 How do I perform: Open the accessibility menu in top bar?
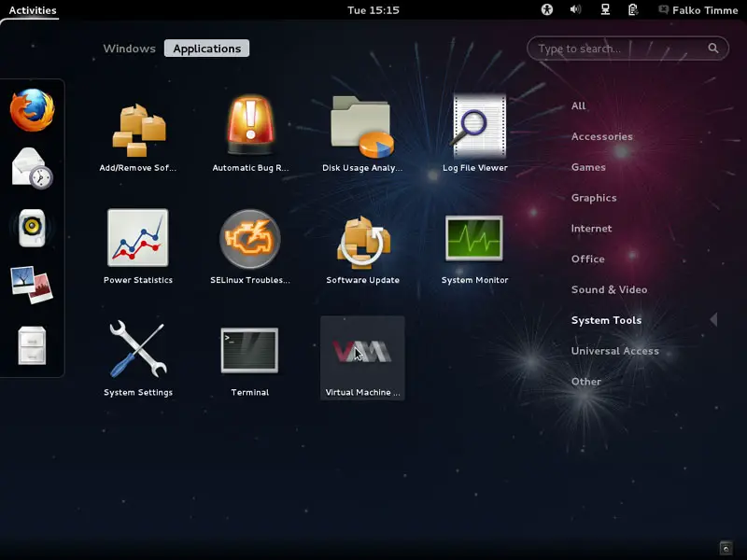point(547,9)
